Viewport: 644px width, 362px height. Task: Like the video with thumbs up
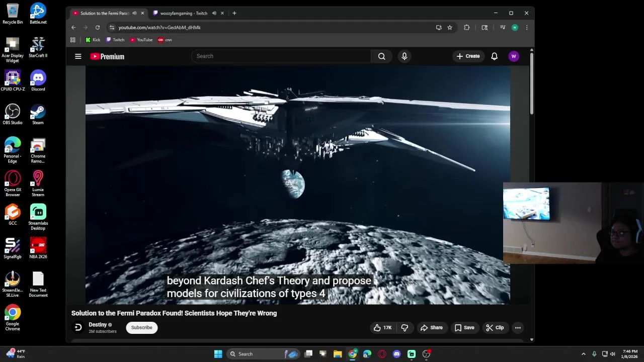(x=383, y=328)
